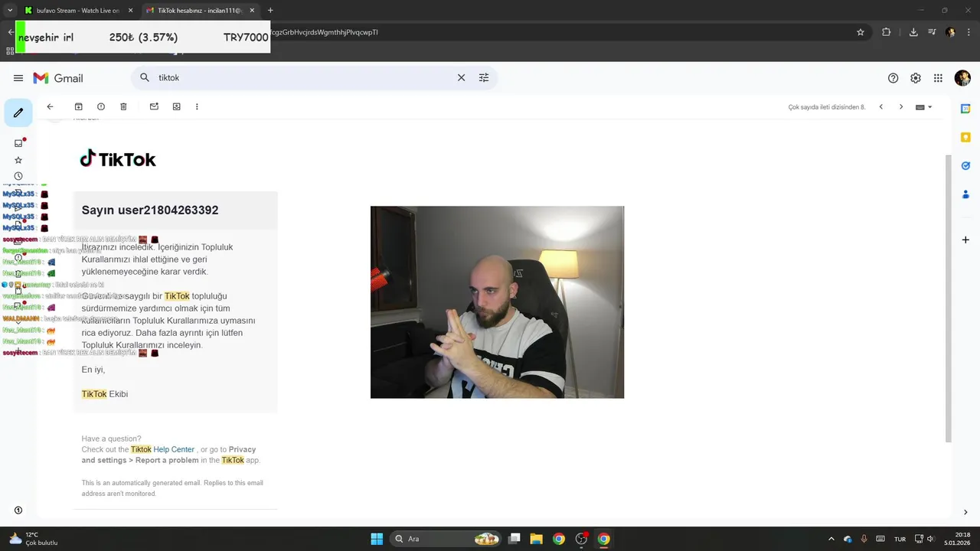This screenshot has width=980, height=551.
Task: Click the tiktok search field
Action: coord(304,77)
